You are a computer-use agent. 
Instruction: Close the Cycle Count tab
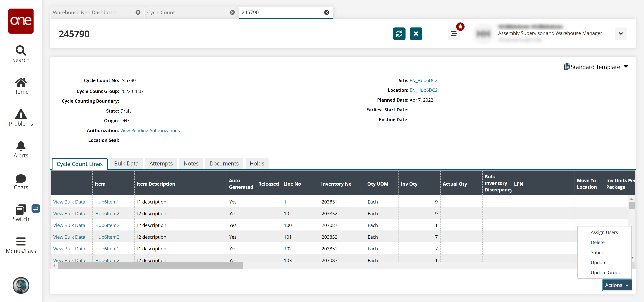[x=232, y=13]
